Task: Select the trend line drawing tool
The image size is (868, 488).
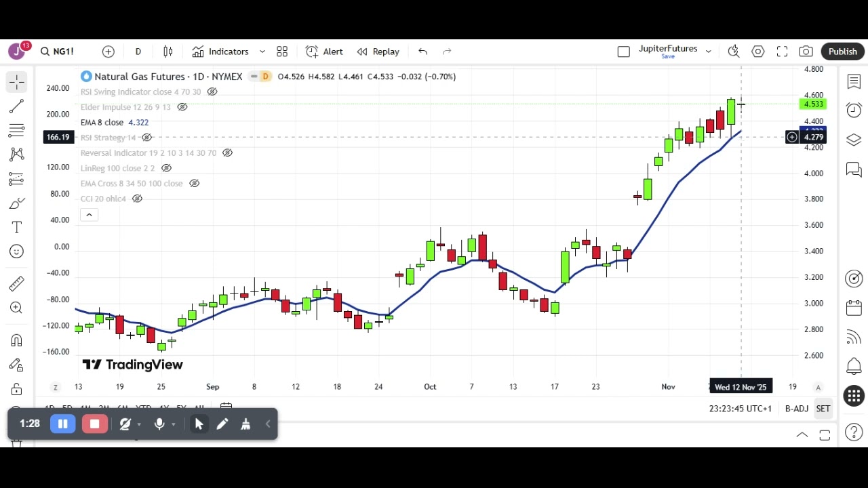Action: pyautogui.click(x=17, y=106)
